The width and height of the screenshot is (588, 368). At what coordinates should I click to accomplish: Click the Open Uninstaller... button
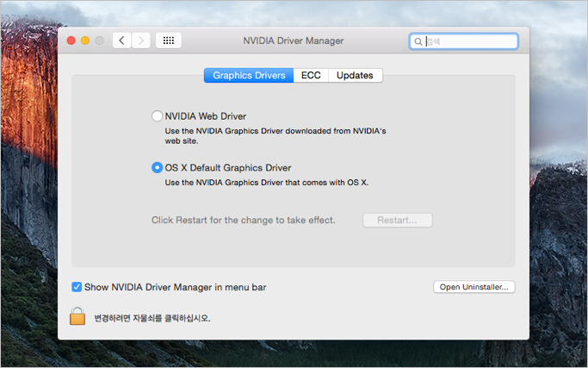474,287
